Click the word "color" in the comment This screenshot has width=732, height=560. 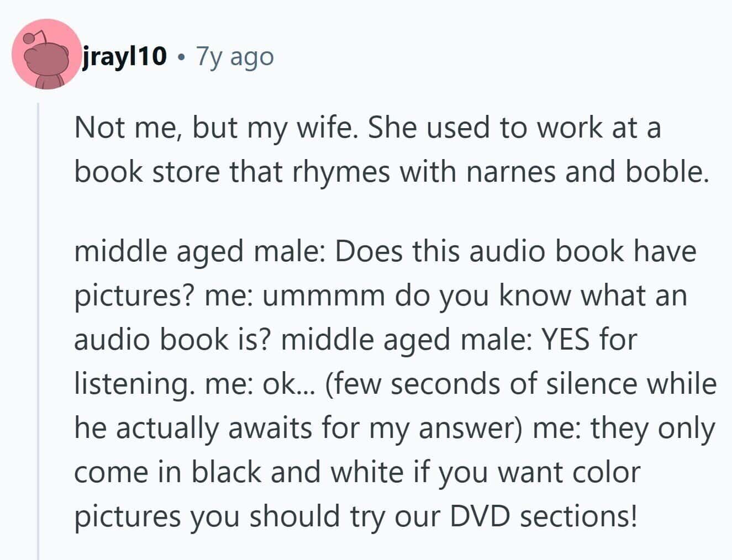coord(606,473)
